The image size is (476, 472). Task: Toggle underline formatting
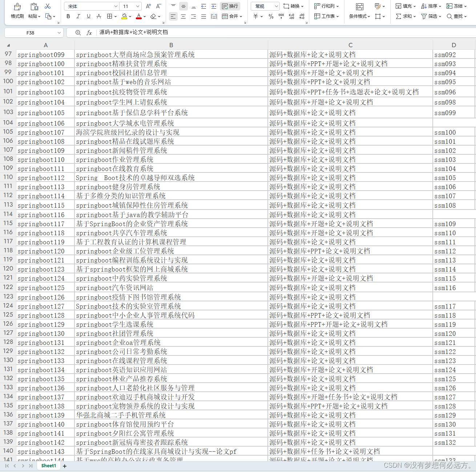[x=89, y=16]
